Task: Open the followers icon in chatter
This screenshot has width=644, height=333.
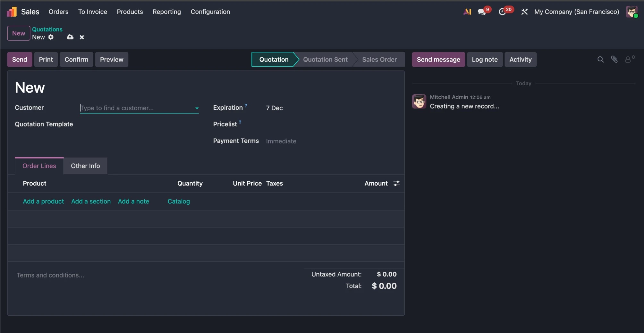Action: coord(628,59)
